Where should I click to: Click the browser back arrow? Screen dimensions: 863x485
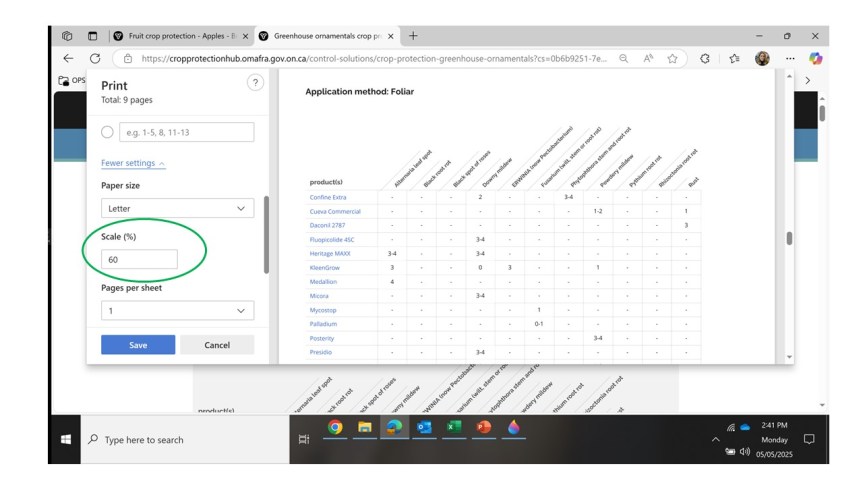coord(68,58)
